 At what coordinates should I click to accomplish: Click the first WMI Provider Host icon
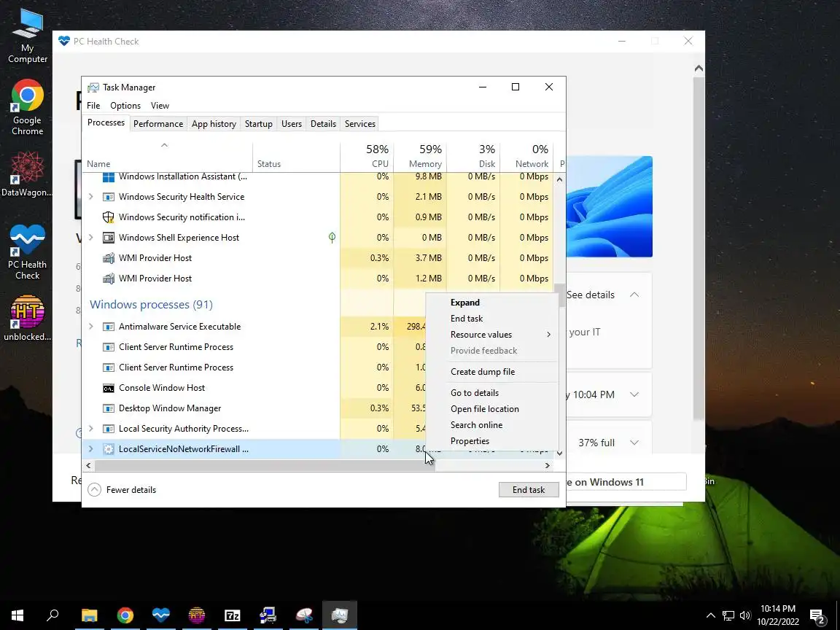point(108,258)
